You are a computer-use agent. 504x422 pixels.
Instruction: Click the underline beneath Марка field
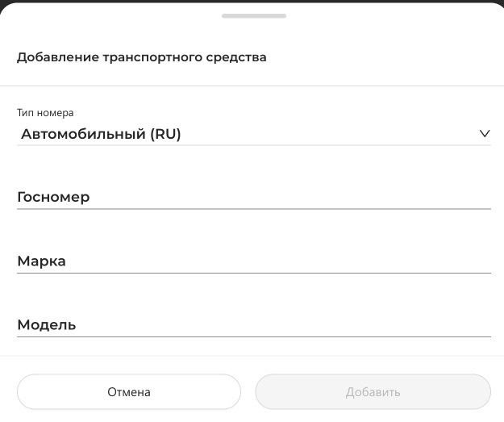pyautogui.click(x=253, y=273)
